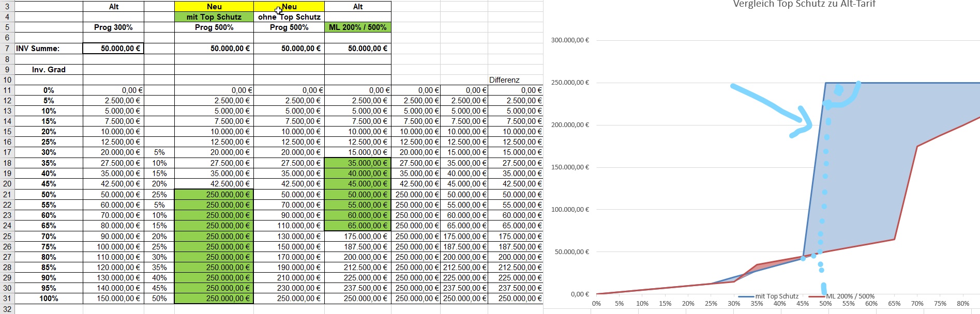The height and width of the screenshot is (314, 980).
Task: Select INV Summe 50.000,00 € cell under Prog 300%
Action: click(113, 49)
